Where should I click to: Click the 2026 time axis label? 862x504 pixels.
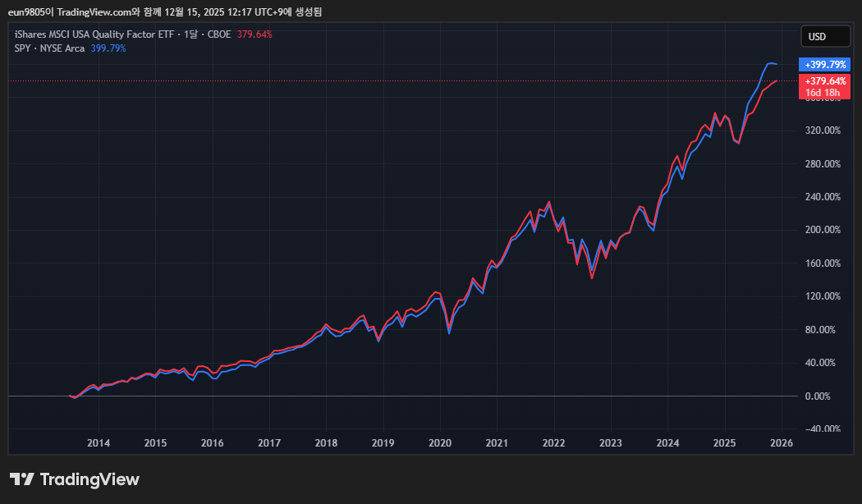click(x=782, y=443)
